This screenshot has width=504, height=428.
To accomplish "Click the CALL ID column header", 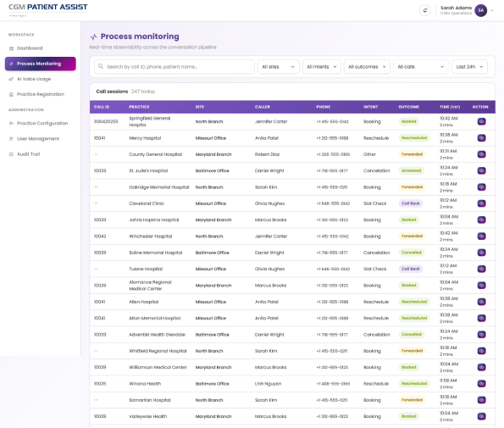I will (x=102, y=107).
